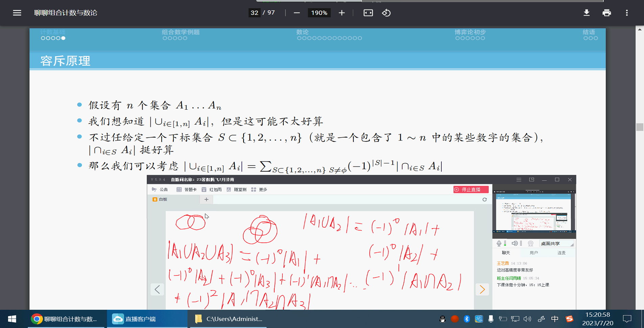Switch to the 聊天 tab
The width and height of the screenshot is (644, 328).
506,253
